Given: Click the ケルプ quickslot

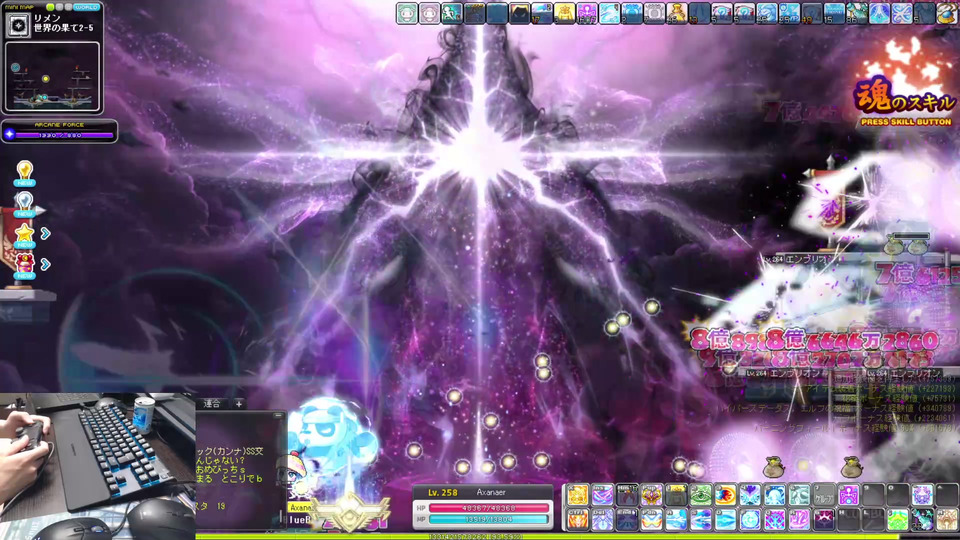Looking at the screenshot, I should coord(824,495).
